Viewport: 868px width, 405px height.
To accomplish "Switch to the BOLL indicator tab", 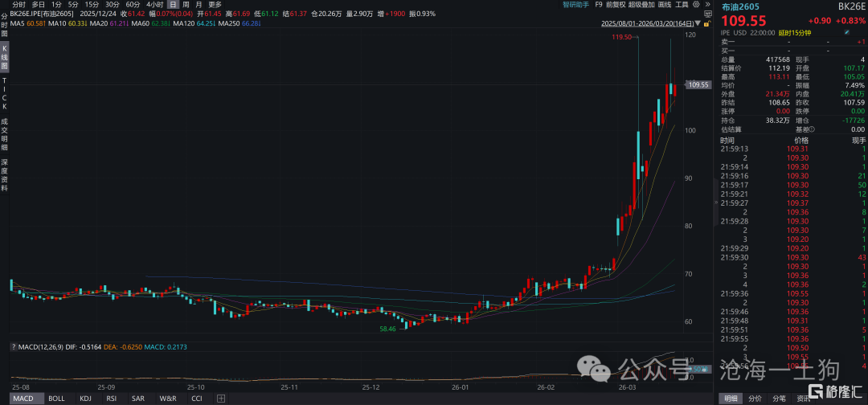I will pos(56,398).
